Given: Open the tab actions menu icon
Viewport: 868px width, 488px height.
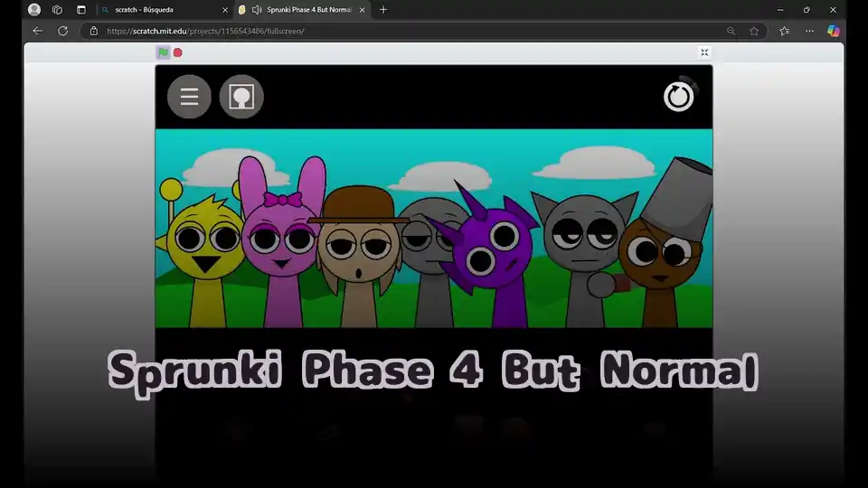Looking at the screenshot, I should [x=81, y=10].
